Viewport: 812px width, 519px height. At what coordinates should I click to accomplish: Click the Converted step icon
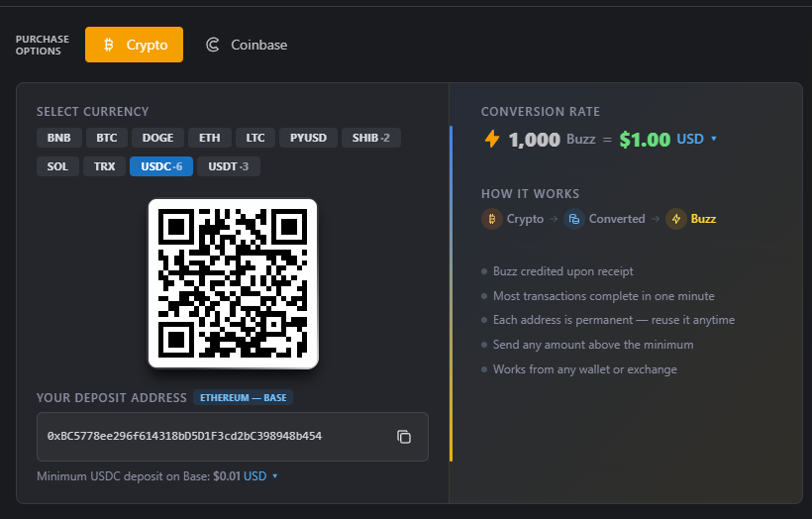click(573, 219)
